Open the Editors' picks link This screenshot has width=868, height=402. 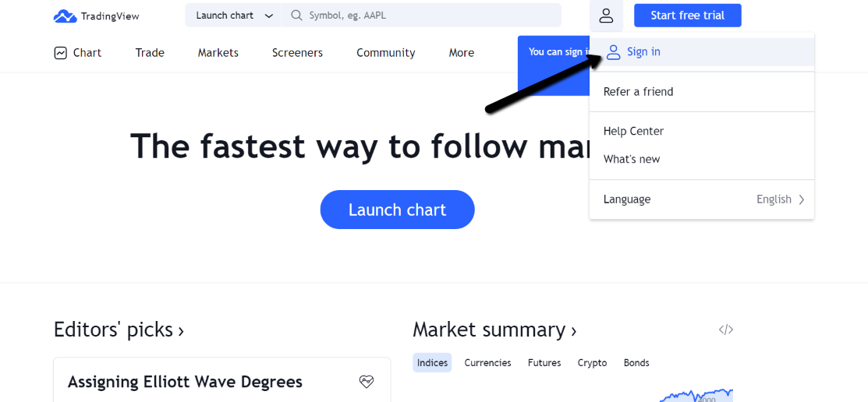[x=119, y=330]
